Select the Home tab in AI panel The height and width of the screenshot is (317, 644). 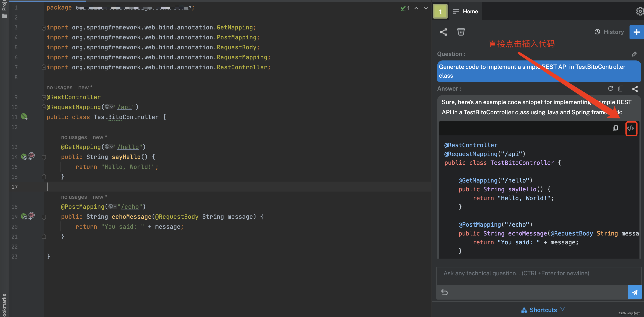(470, 11)
